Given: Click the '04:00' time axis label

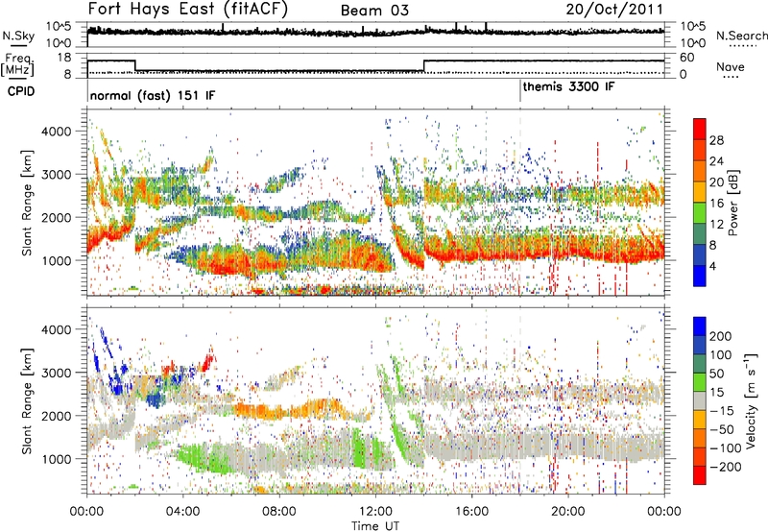Looking at the screenshot, I should [182, 512].
